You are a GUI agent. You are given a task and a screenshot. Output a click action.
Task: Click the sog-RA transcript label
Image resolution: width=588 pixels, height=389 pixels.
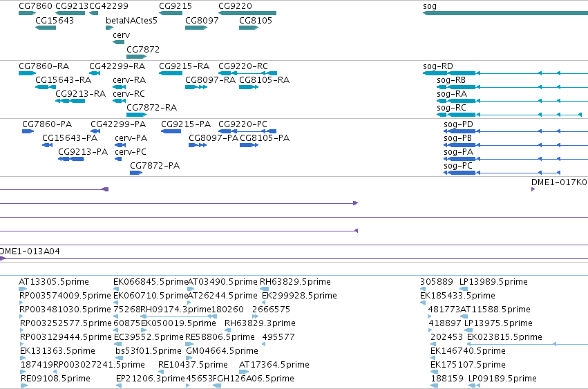click(x=451, y=94)
